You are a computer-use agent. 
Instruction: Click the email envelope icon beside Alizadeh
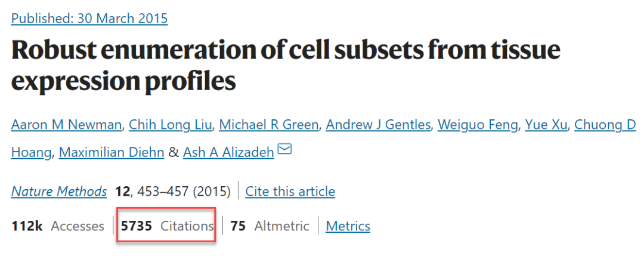(284, 150)
